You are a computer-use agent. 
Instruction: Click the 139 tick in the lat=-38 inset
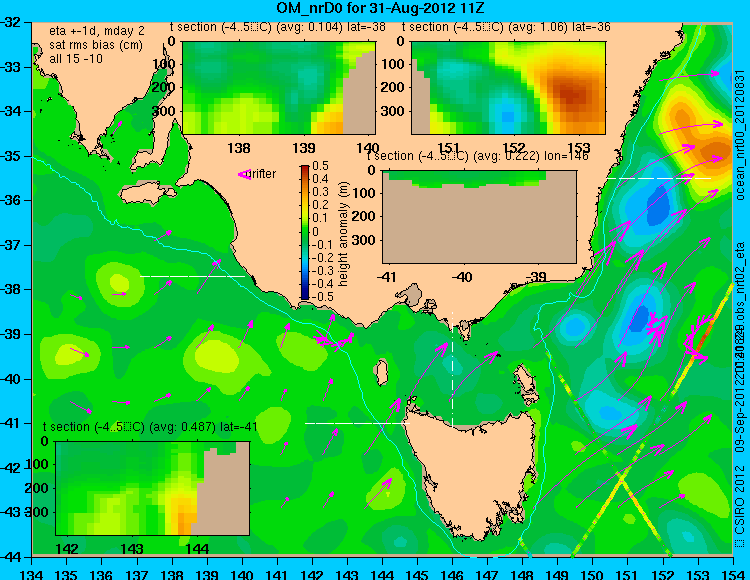304,148
